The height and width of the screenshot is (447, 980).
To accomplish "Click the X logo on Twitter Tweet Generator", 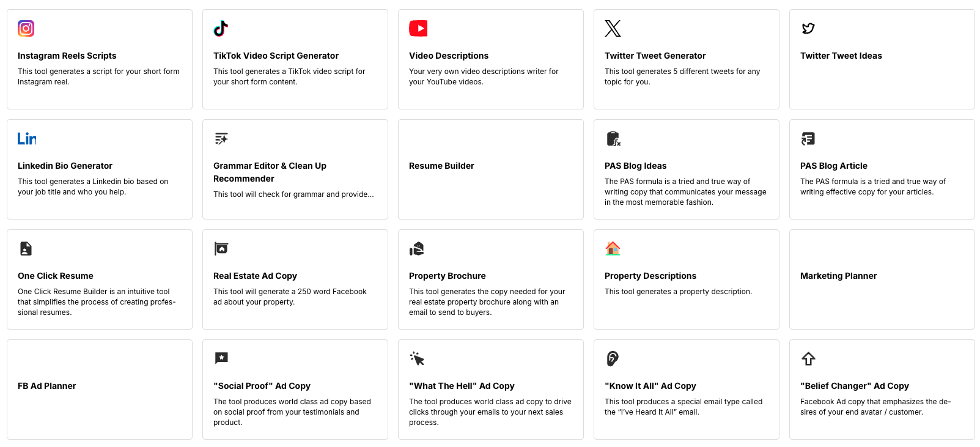I will tap(612, 28).
